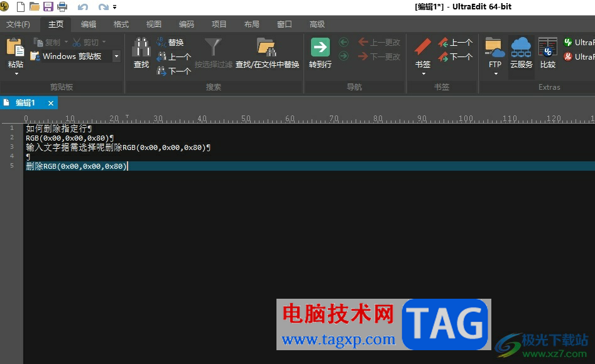Click the red UltraFTP icon in Extras
This screenshot has height=364, width=595.
[568, 56]
